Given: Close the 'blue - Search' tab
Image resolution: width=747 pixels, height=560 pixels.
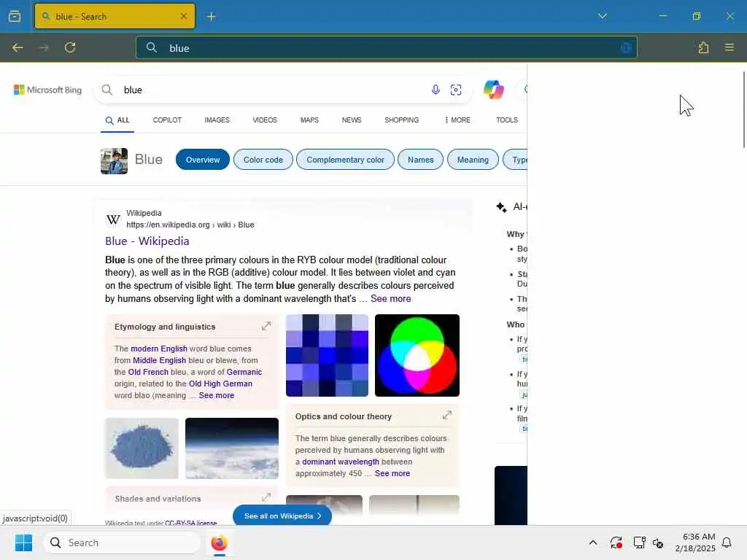Looking at the screenshot, I should (x=184, y=16).
